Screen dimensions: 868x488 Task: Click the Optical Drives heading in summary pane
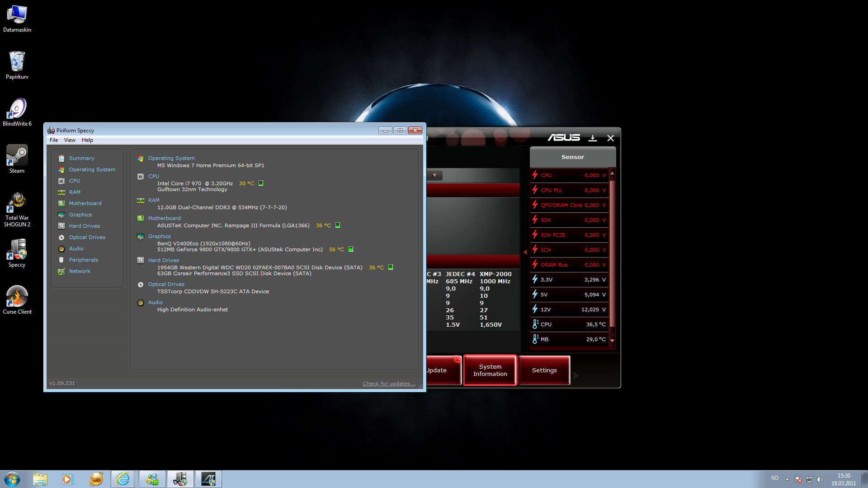point(166,284)
